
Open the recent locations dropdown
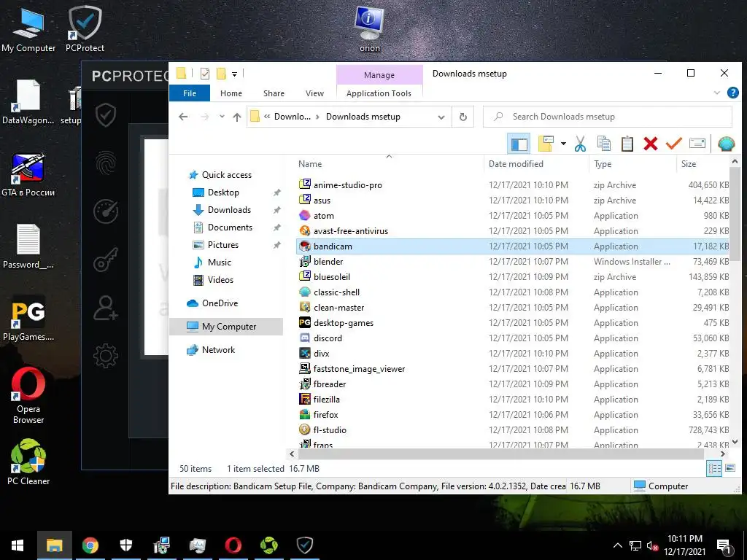pyautogui.click(x=222, y=117)
